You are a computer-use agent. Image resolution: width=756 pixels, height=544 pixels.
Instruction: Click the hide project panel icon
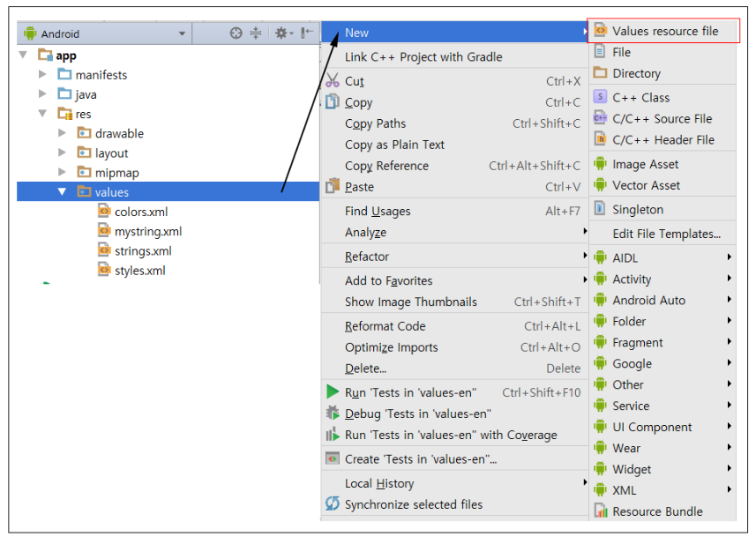click(x=307, y=33)
